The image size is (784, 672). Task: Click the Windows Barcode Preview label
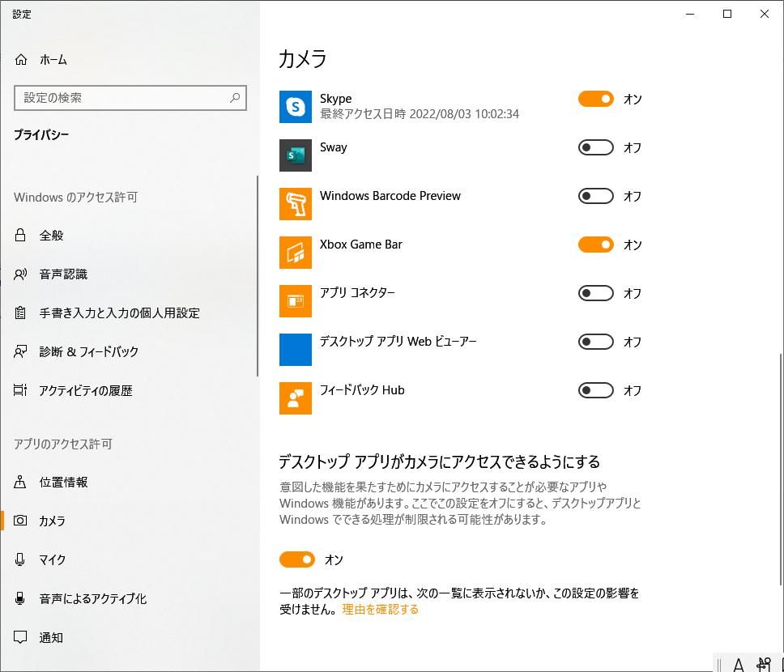(390, 195)
